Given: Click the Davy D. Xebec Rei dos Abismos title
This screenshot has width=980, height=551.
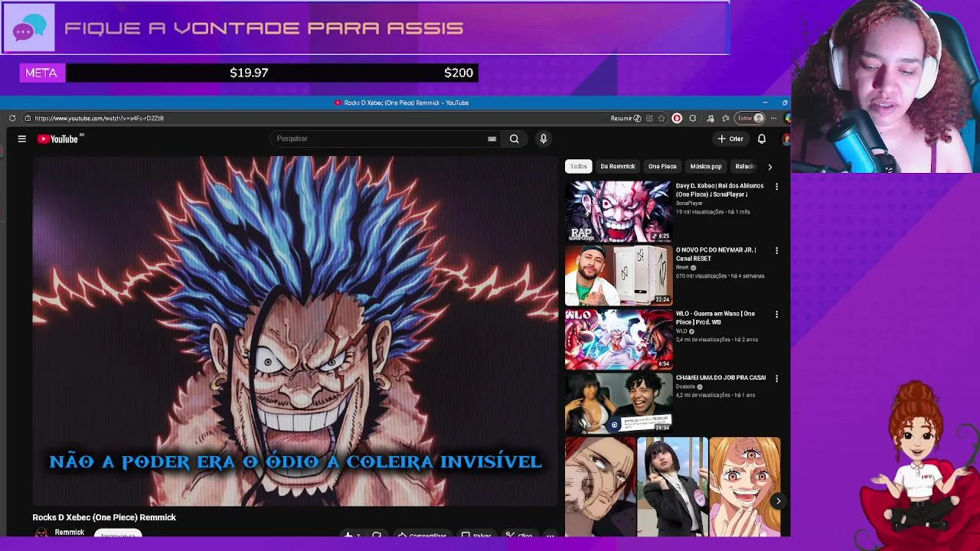Looking at the screenshot, I should click(719, 190).
